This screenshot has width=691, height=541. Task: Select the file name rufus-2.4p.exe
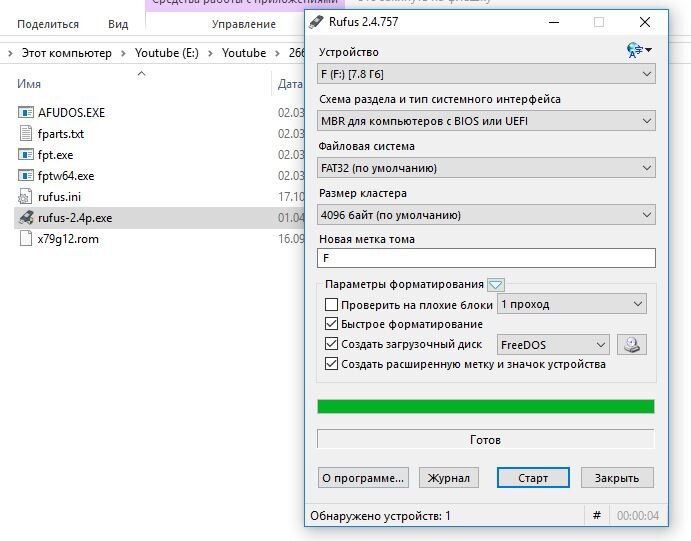pyautogui.click(x=75, y=218)
